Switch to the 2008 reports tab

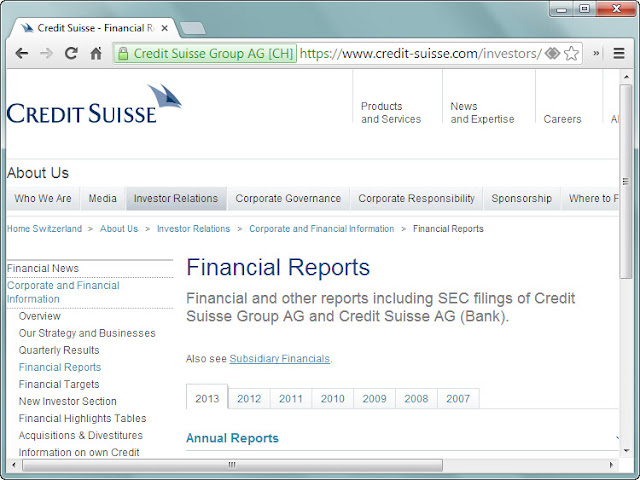coord(416,398)
